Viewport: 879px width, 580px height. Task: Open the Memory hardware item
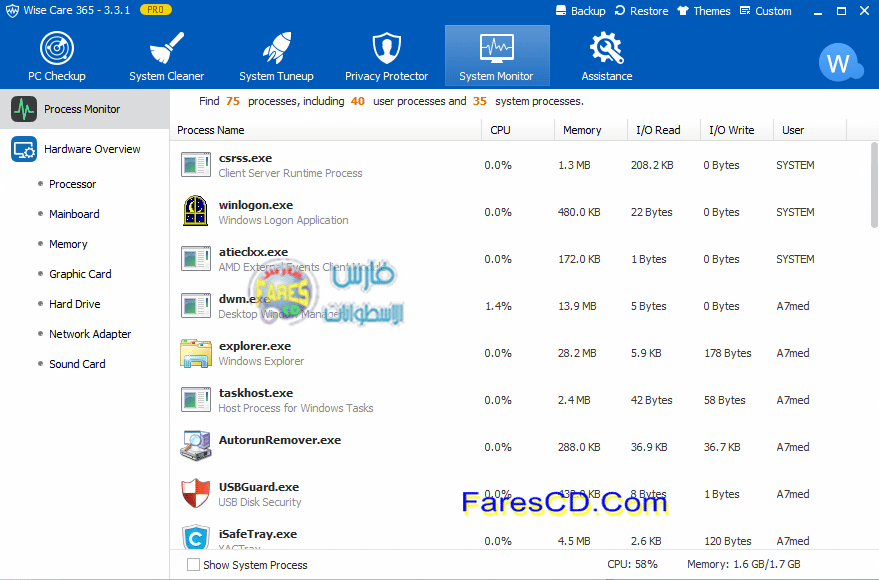68,244
